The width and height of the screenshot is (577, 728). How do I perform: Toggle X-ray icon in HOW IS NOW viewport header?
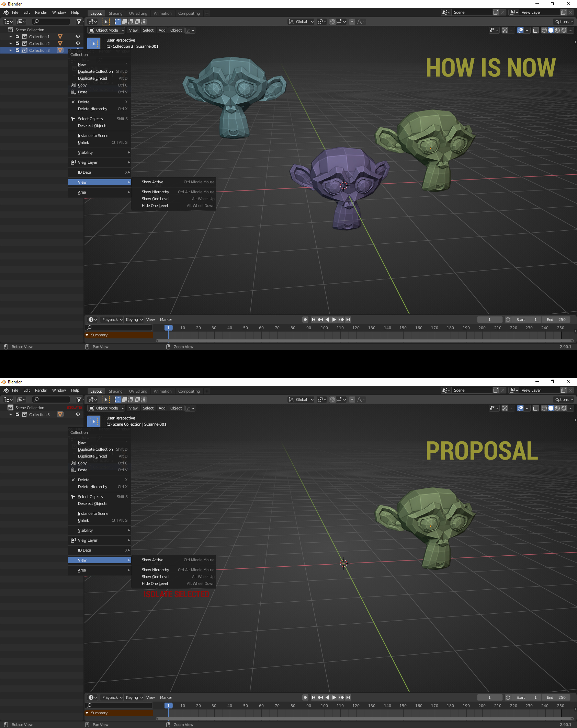536,30
